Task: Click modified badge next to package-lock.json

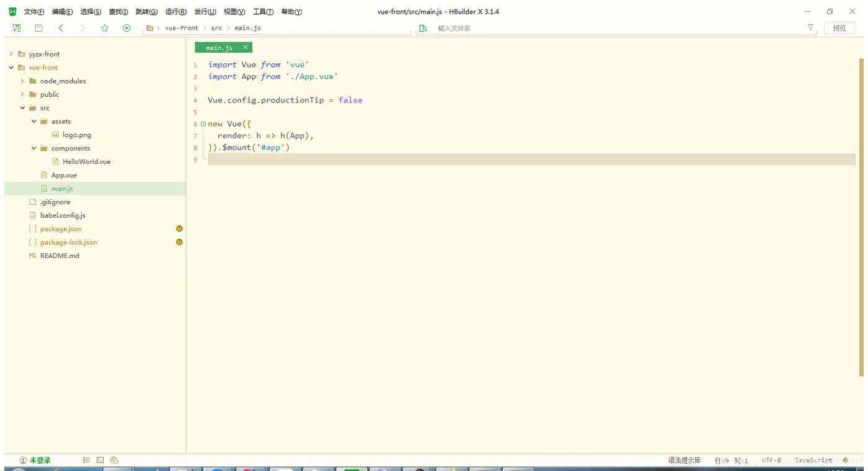Action: point(179,242)
